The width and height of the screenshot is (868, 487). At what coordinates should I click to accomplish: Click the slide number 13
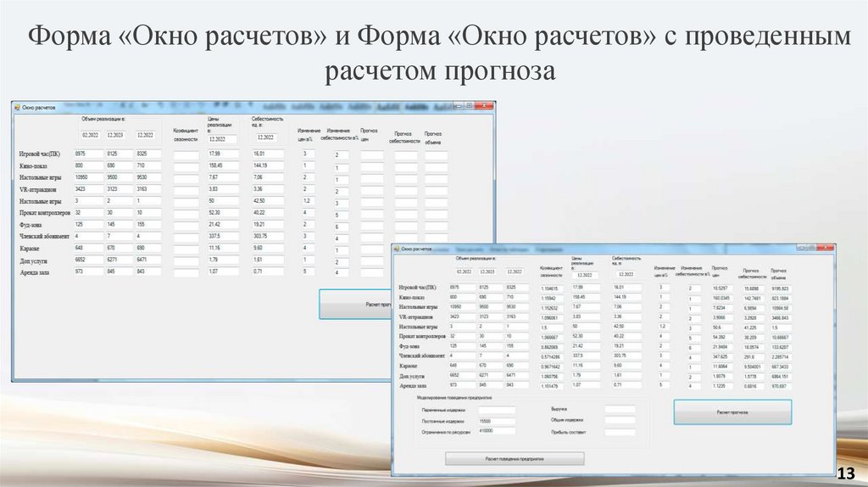click(847, 473)
